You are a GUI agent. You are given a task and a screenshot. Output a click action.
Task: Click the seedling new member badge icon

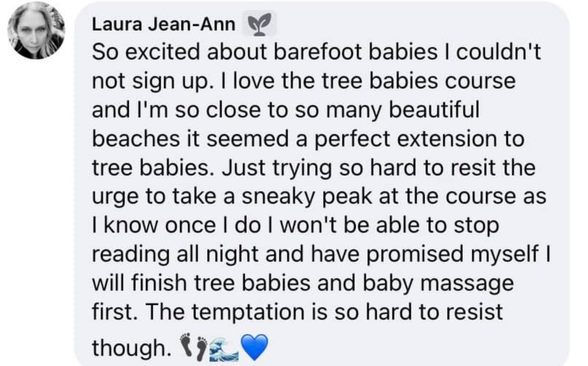259,24
